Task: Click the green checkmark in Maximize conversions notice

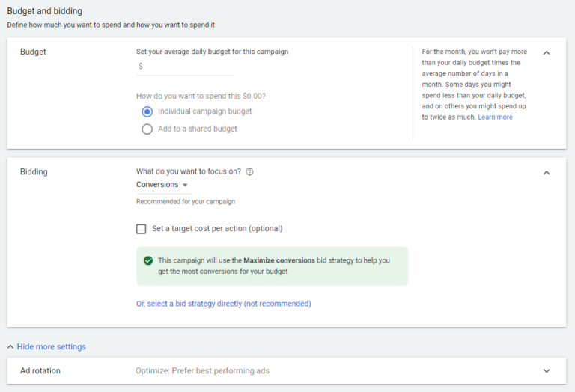Action: [x=148, y=260]
